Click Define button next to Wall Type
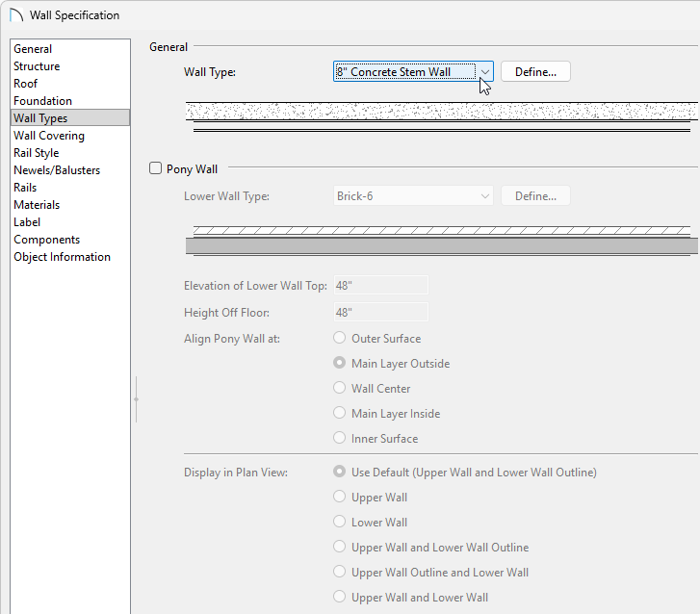Image resolution: width=700 pixels, height=614 pixels. click(535, 71)
